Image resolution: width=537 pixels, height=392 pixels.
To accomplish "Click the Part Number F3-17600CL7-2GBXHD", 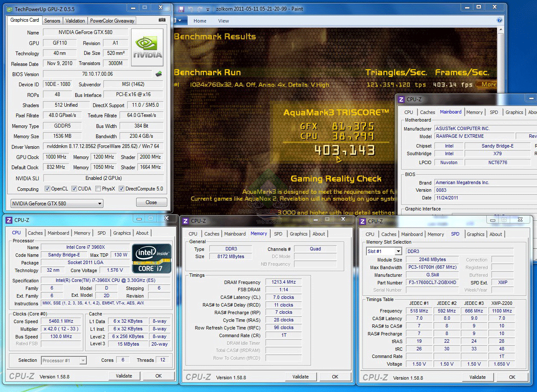I will (x=432, y=283).
